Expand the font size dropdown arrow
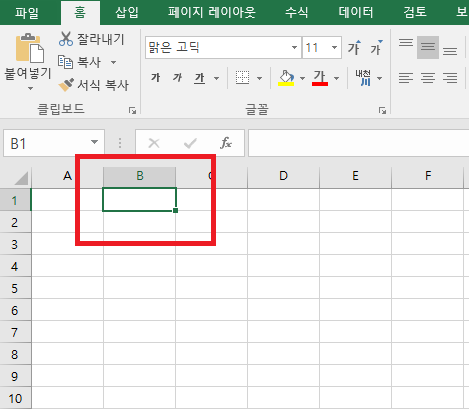Viewport: 469px width, 409px height. [x=334, y=48]
